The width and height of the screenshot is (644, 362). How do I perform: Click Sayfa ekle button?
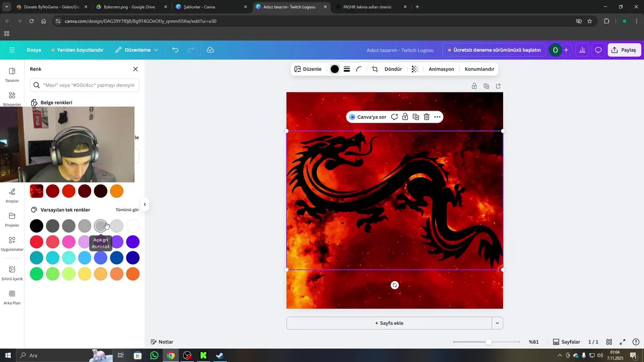tap(389, 323)
